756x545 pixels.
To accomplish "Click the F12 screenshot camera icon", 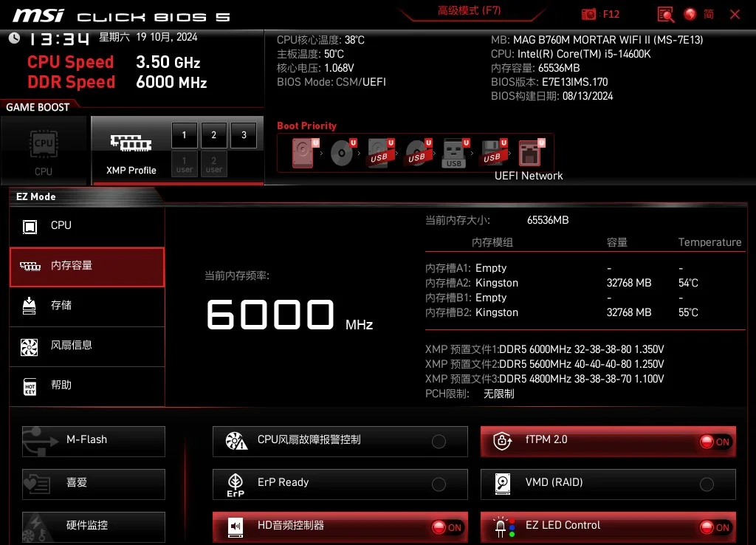I will click(x=588, y=15).
